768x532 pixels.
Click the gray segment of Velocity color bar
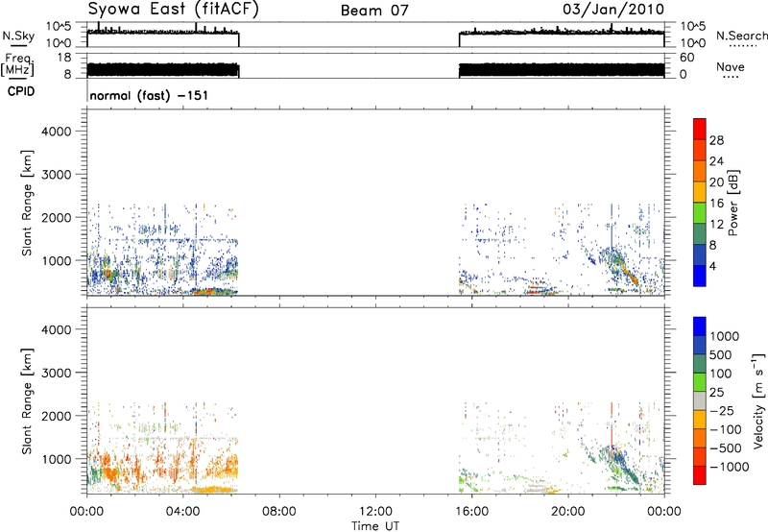pyautogui.click(x=700, y=401)
